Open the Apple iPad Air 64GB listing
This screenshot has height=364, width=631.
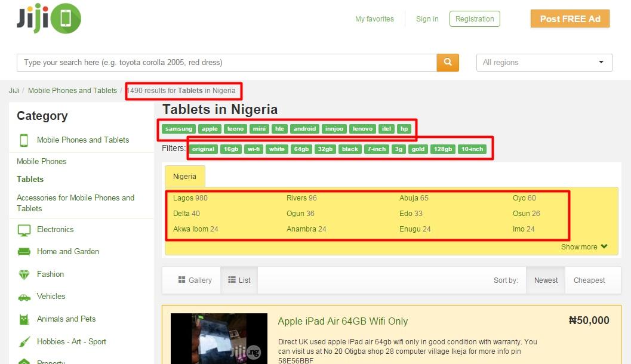point(343,320)
